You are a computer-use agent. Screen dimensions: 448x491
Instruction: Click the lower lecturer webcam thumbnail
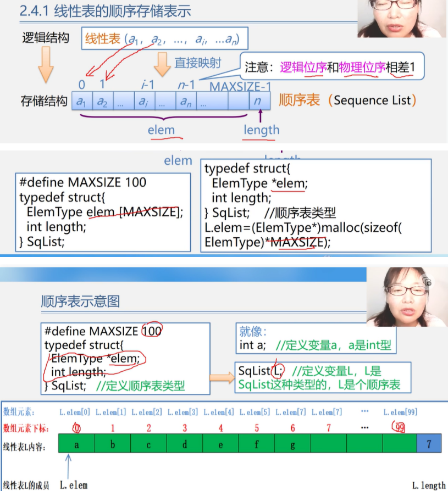(407, 297)
